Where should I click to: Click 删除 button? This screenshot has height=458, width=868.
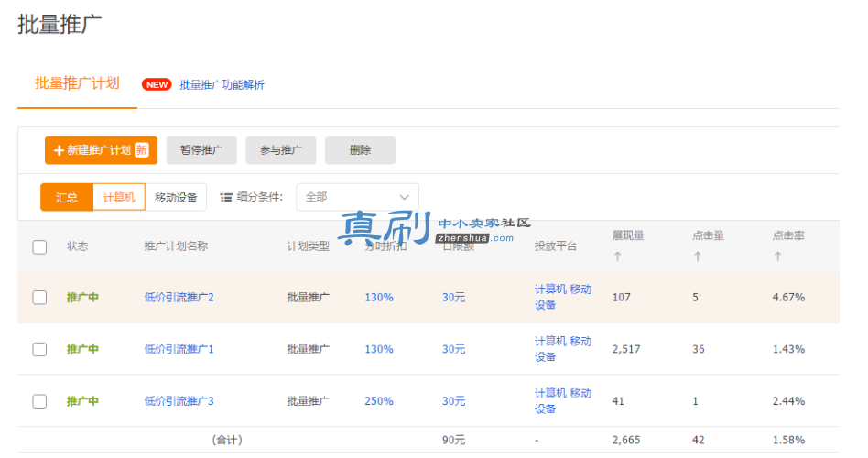point(360,150)
